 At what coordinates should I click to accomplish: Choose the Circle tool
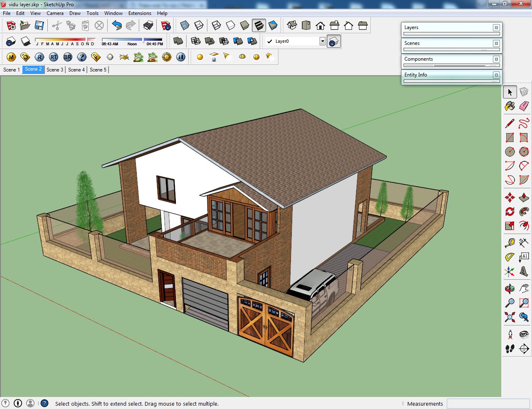tap(510, 152)
